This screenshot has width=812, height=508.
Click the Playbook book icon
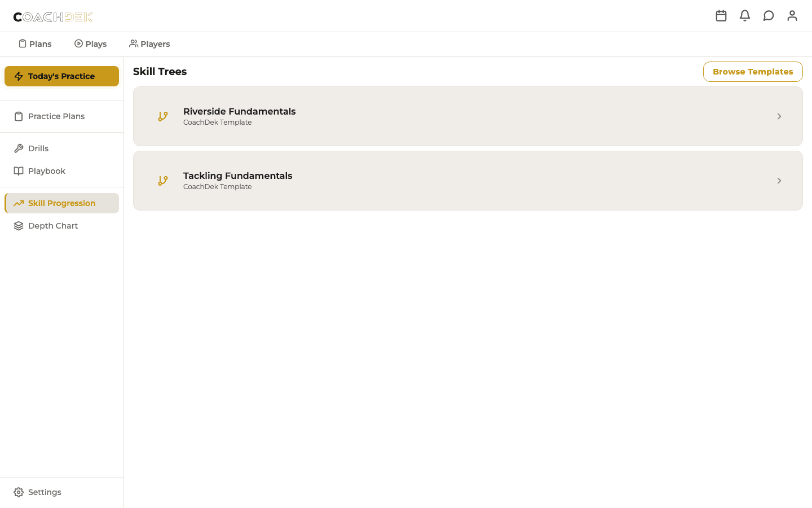[x=17, y=170]
